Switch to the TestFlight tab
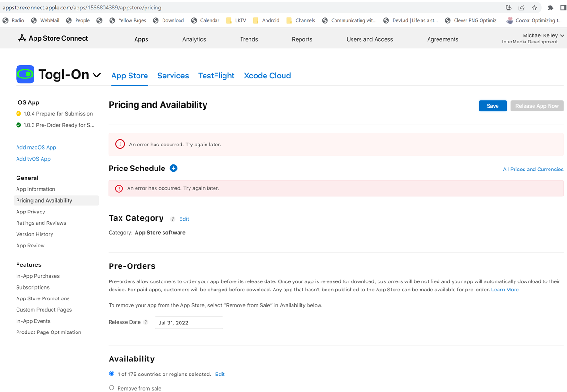Viewport: 567px width, 392px height. pyautogui.click(x=216, y=76)
